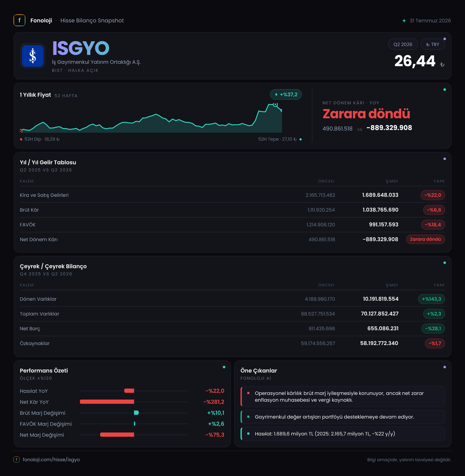Image resolution: width=465 pixels, height=476 pixels.
Task: Click the peak marker on the price chart
Action: pyautogui.click(x=275, y=104)
